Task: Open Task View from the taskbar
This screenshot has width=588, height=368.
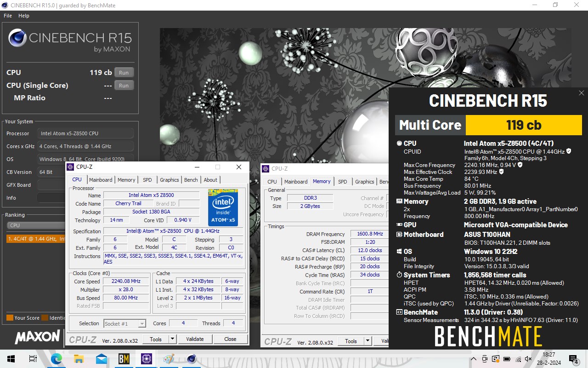Action: click(33, 359)
